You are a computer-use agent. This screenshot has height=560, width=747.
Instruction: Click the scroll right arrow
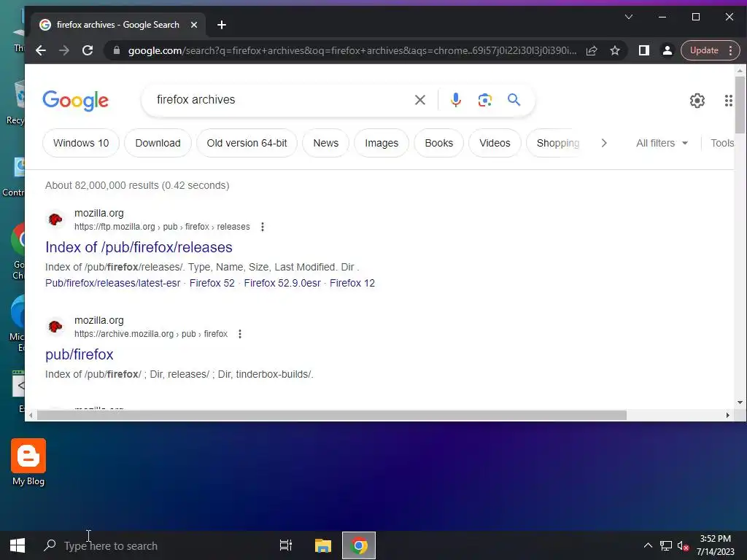727,415
